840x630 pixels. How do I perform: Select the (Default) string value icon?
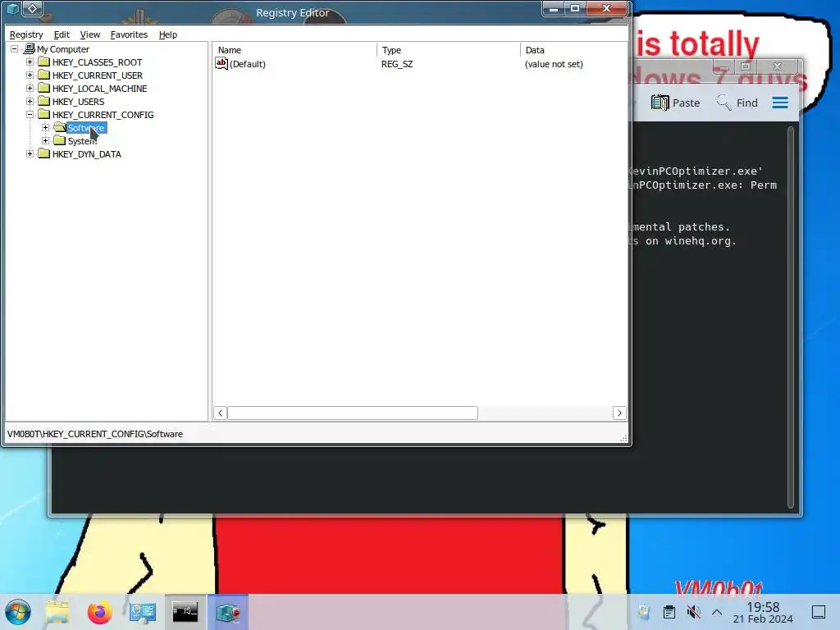[x=221, y=63]
